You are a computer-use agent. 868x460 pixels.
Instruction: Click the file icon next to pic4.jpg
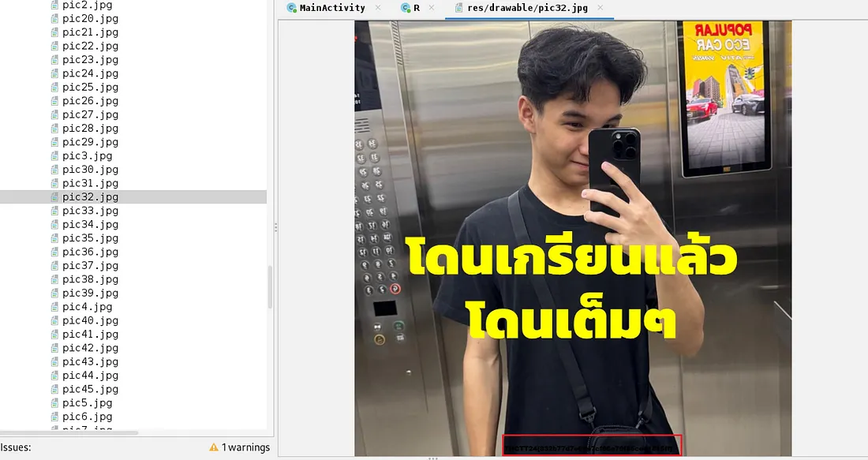[x=54, y=306]
